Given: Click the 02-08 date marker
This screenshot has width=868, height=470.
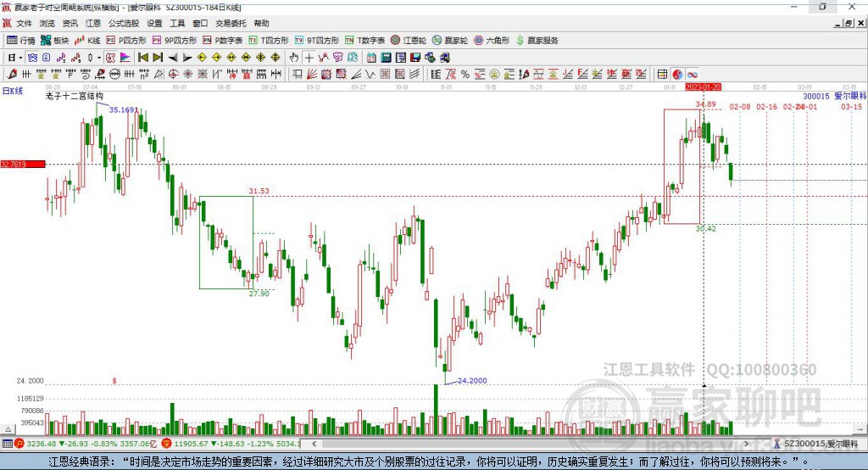Looking at the screenshot, I should tap(740, 107).
